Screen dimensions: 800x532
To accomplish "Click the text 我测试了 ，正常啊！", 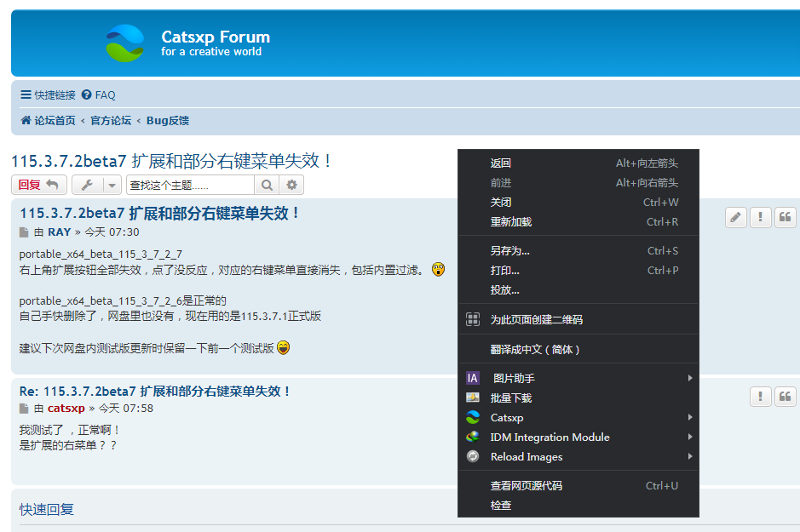I will click(69, 430).
